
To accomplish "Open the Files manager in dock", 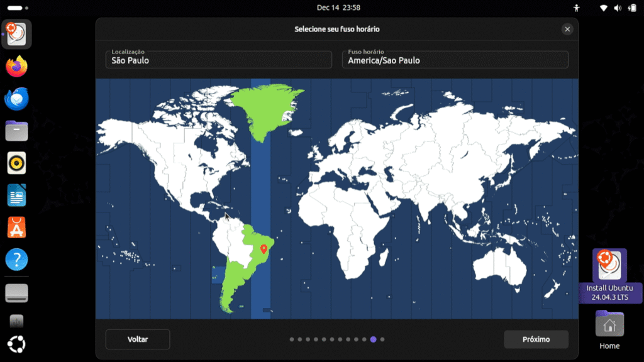I will (x=17, y=131).
